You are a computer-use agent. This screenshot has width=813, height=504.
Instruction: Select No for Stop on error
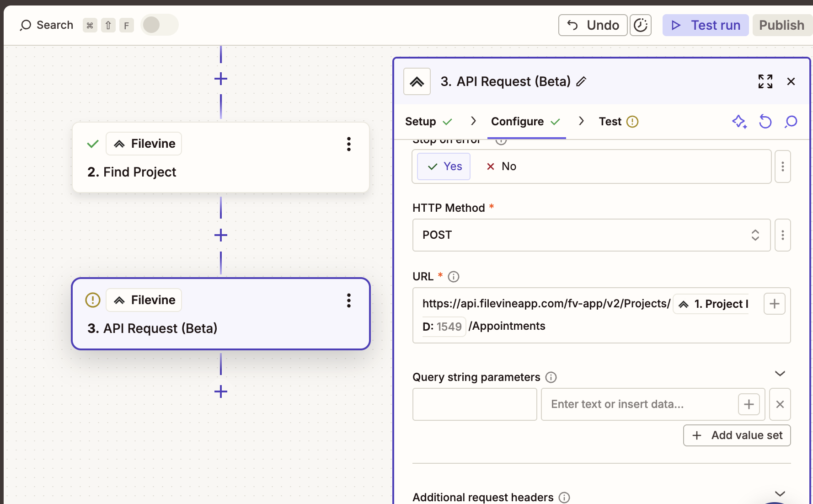coord(501,166)
